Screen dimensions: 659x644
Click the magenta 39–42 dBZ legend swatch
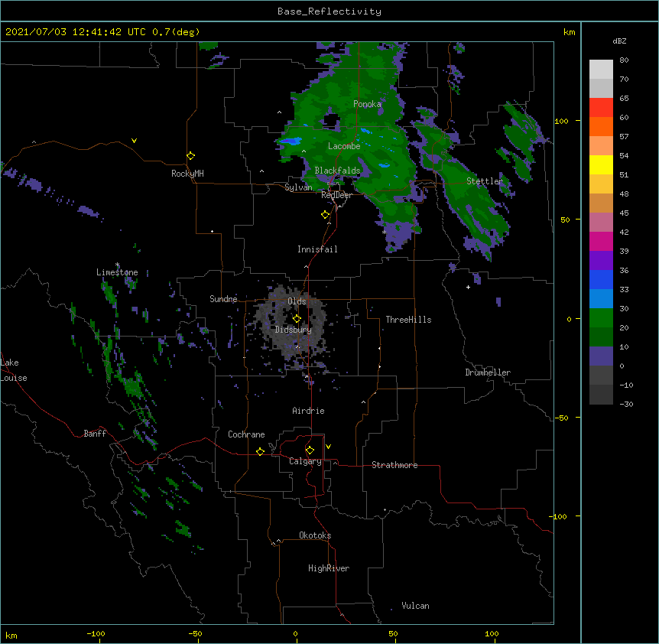[601, 241]
